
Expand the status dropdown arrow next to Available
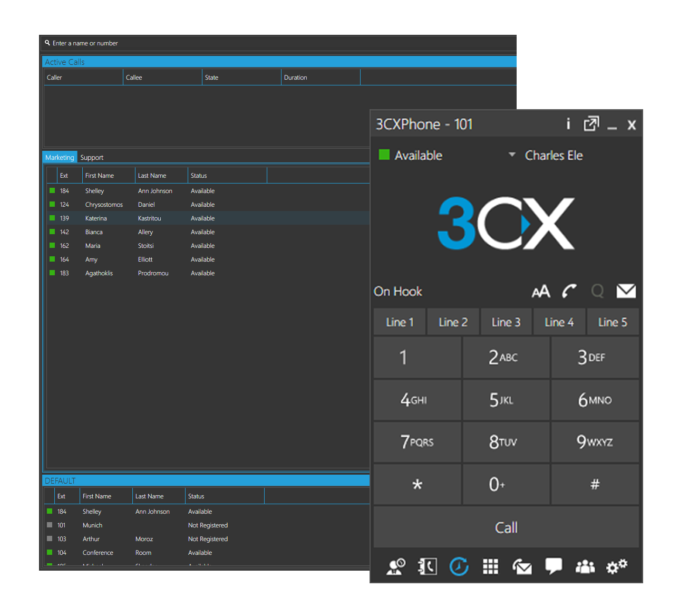click(x=511, y=155)
